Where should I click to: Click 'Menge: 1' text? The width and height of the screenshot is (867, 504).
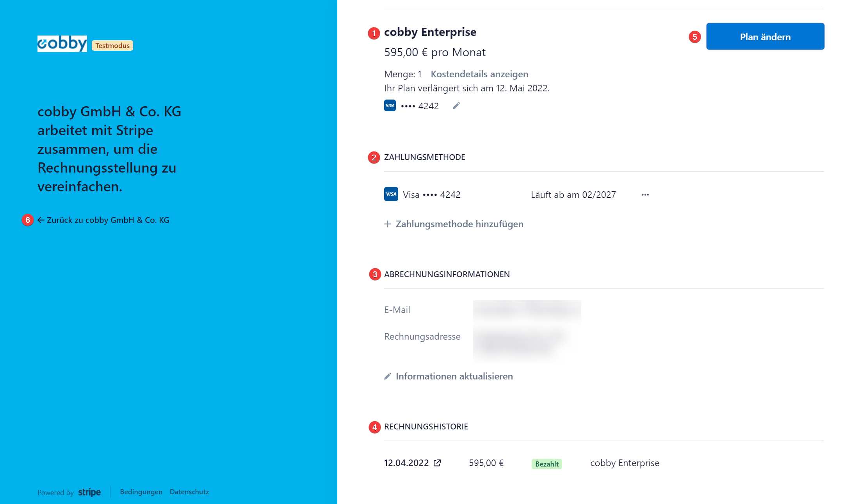pos(403,74)
